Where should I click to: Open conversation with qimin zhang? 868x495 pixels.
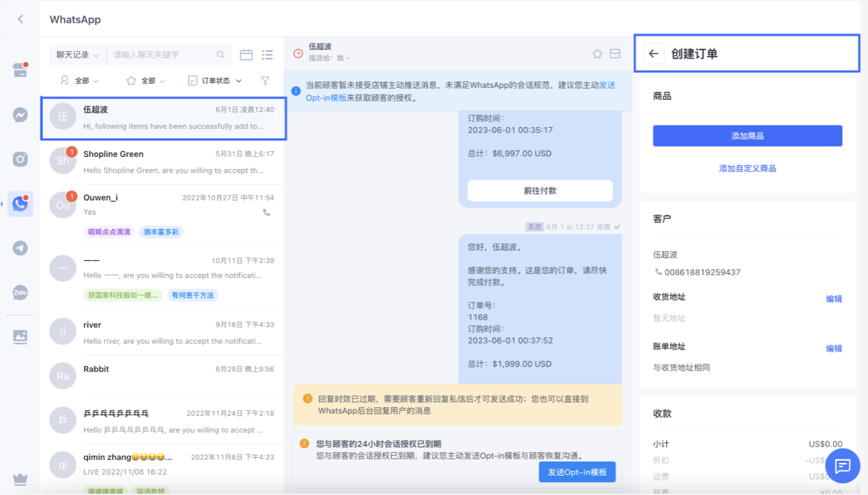(x=163, y=470)
